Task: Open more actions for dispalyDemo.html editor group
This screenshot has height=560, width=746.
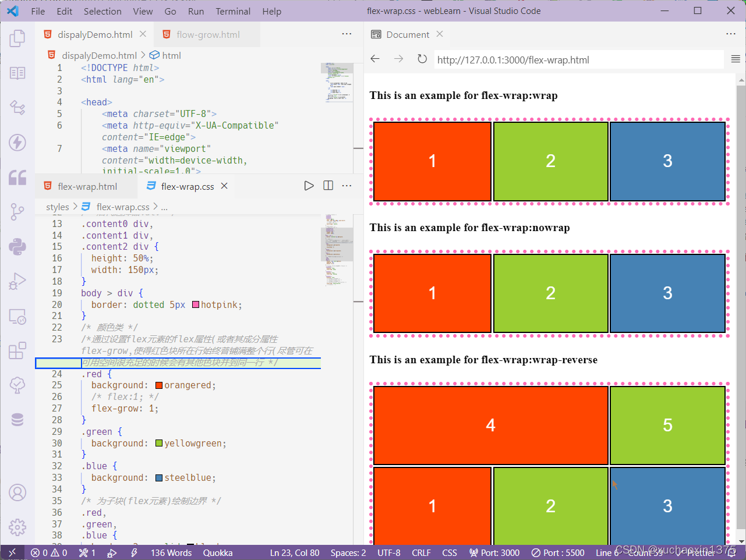Action: coord(347,34)
